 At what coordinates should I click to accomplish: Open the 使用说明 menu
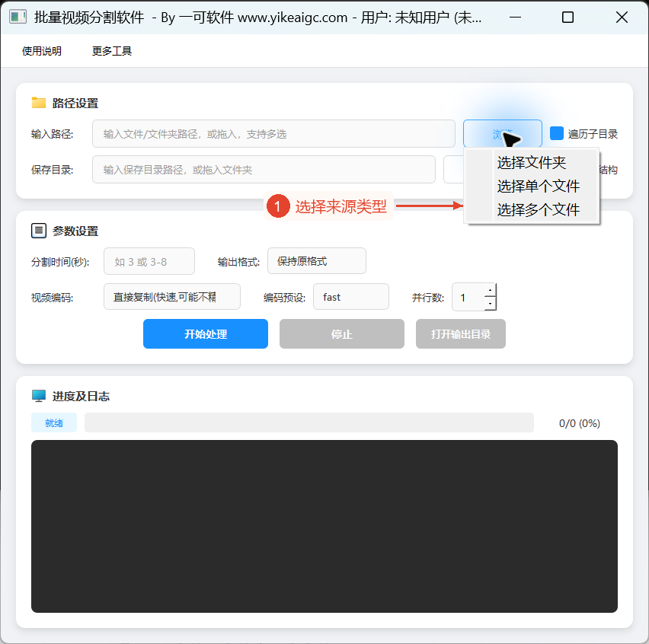[x=42, y=51]
